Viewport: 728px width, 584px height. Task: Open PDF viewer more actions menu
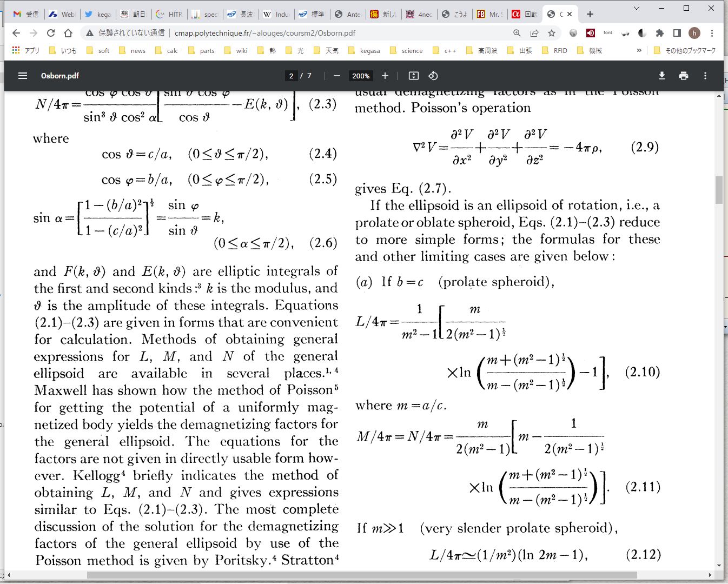[705, 76]
